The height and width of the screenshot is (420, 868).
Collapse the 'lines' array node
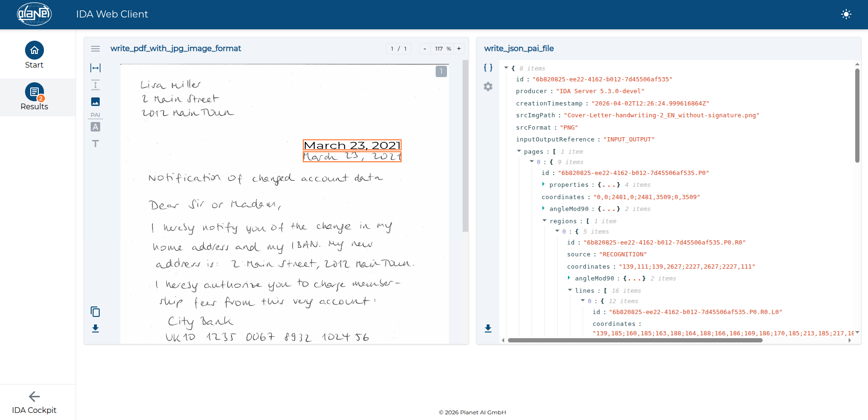pos(570,290)
